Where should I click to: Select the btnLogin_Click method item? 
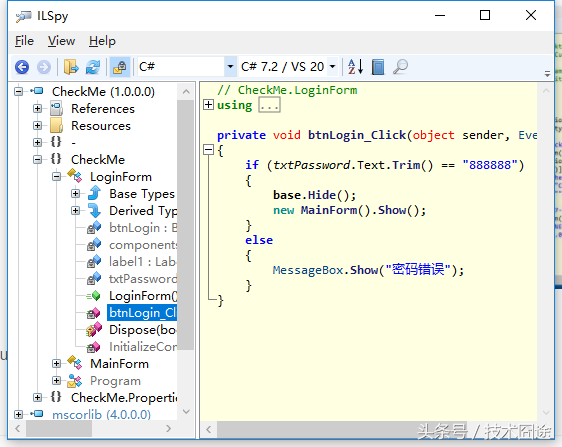point(142,313)
